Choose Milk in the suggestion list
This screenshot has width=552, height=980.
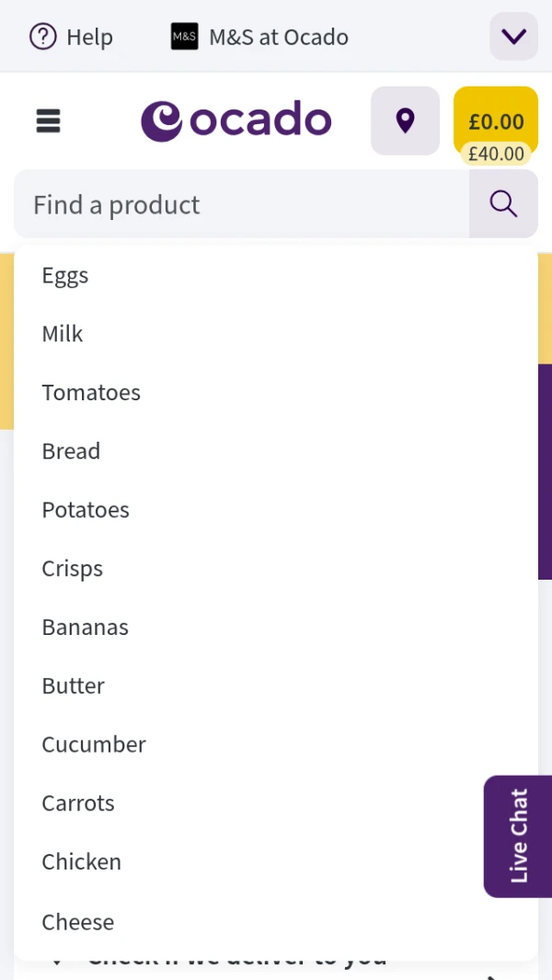point(63,334)
